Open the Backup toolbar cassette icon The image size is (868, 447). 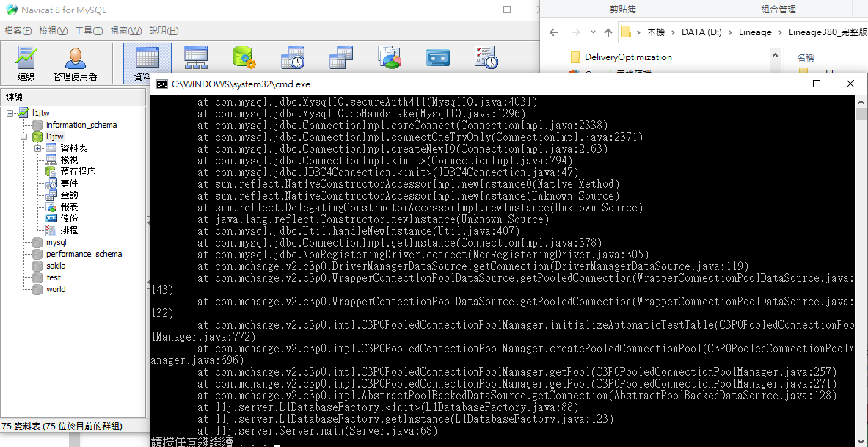coord(437,57)
